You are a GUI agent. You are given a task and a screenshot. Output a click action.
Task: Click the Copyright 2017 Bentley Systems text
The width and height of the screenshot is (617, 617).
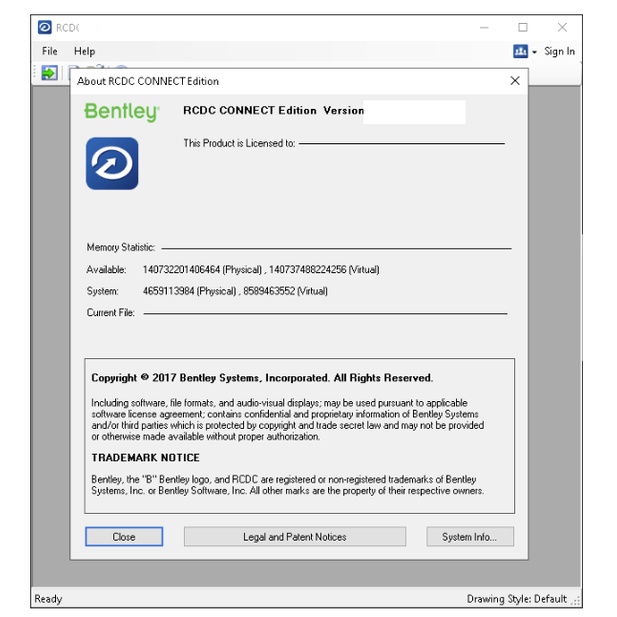[262, 378]
